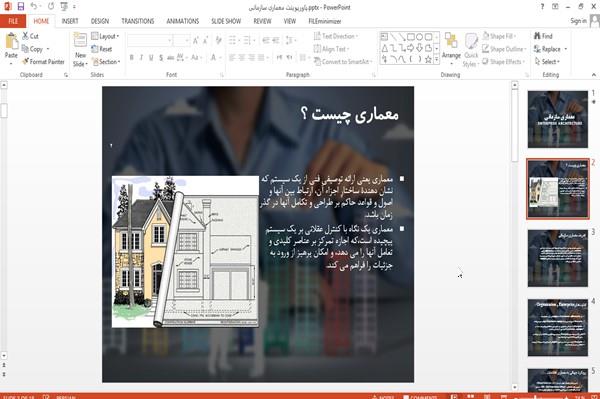The width and height of the screenshot is (600, 399).
Task: Toggle Bold formatting
Action: [x=132, y=58]
